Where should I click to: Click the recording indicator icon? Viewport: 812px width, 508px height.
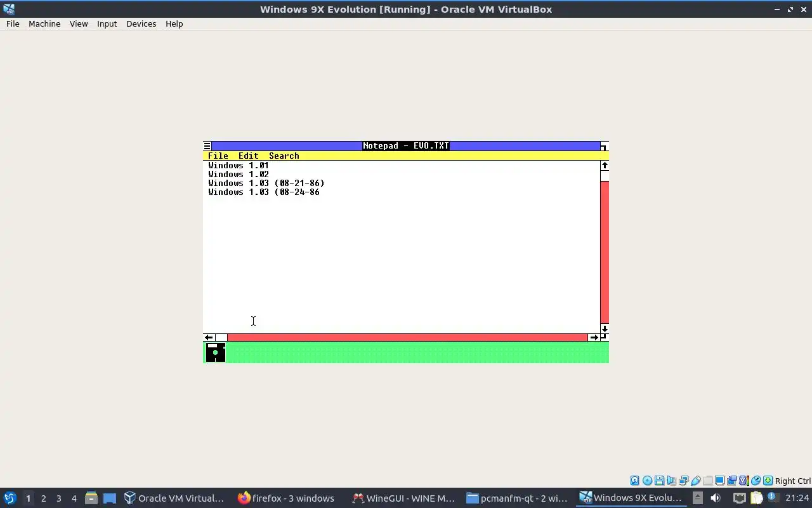(x=731, y=481)
